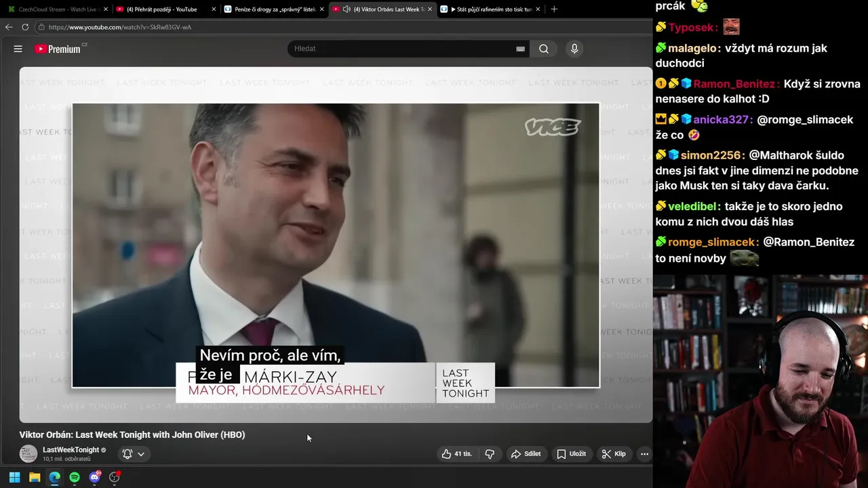Viewport: 868px width, 488px height.
Task: Click the 10,1 mil. odběratelů subscriber count
Action: coord(66,460)
